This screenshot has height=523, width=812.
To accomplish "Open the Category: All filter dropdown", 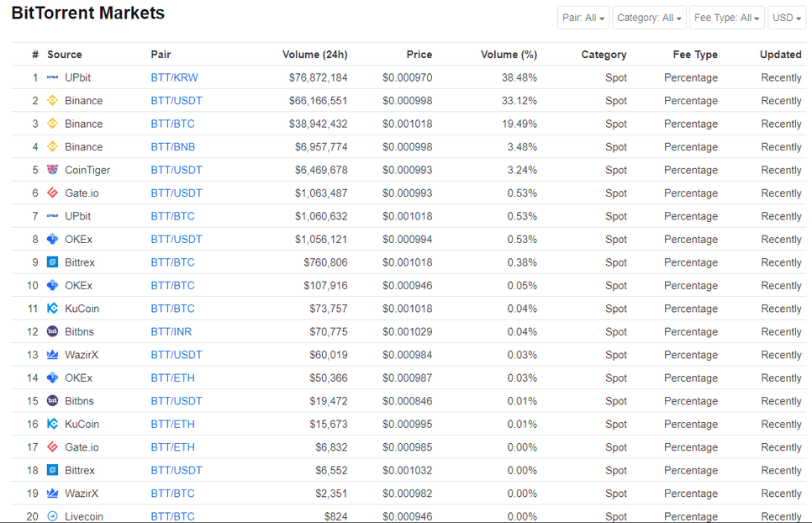I will click(650, 18).
